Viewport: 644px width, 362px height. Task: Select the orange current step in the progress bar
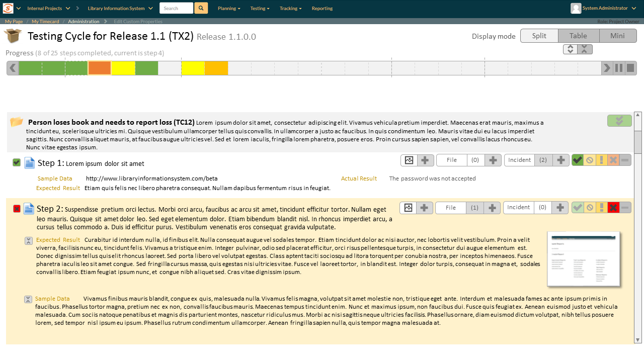tap(100, 68)
